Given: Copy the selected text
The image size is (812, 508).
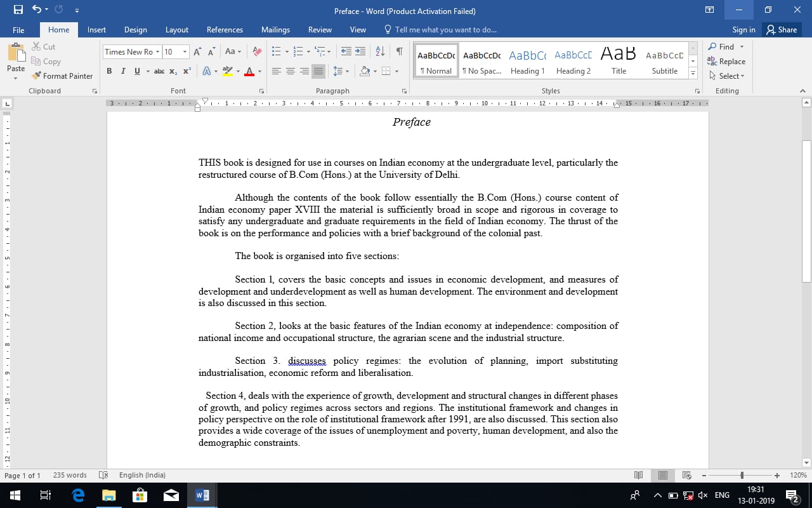Looking at the screenshot, I should [x=46, y=61].
